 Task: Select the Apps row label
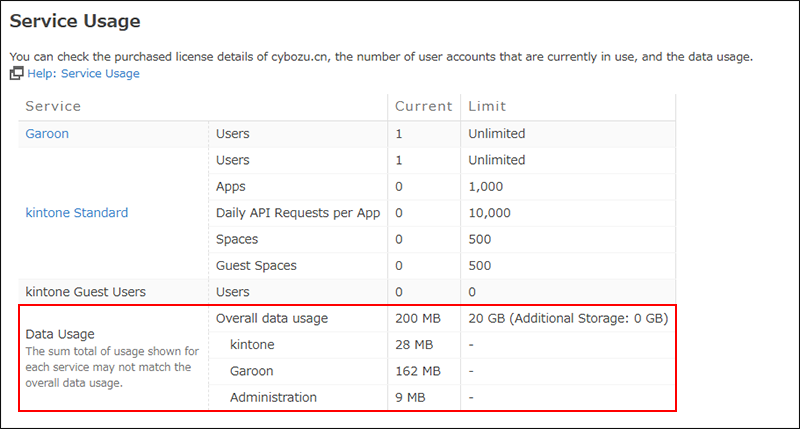coord(231,186)
